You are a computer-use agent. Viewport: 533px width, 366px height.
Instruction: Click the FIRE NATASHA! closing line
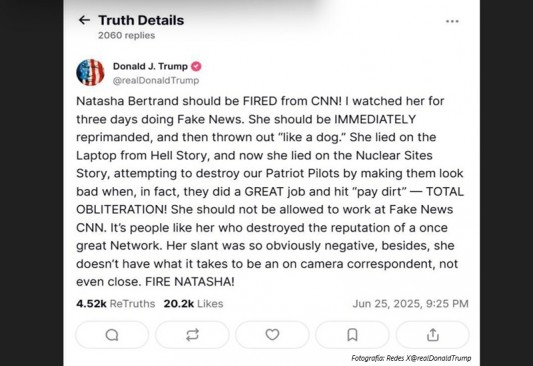click(x=190, y=282)
